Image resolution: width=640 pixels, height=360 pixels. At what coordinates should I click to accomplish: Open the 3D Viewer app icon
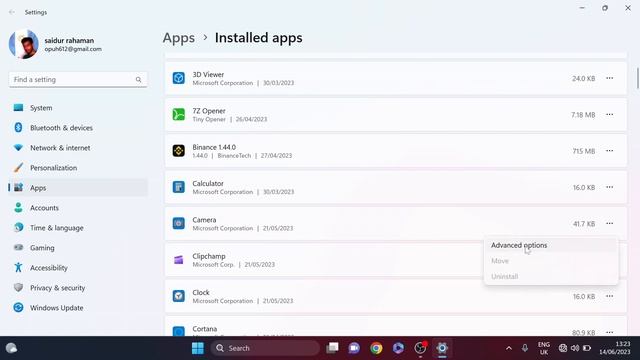tap(178, 78)
